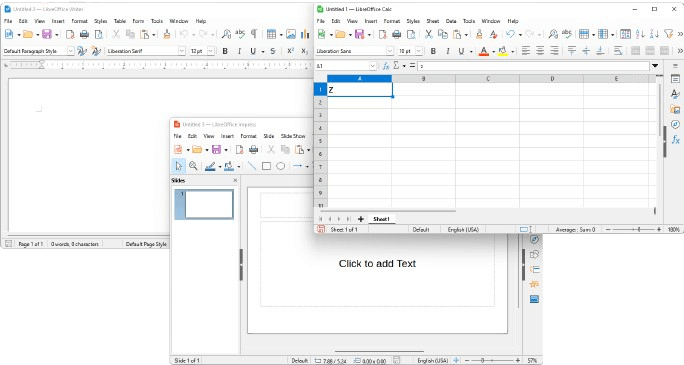This screenshot has height=365, width=684.
Task: Click Calc zoom in plus button
Action: (659, 229)
